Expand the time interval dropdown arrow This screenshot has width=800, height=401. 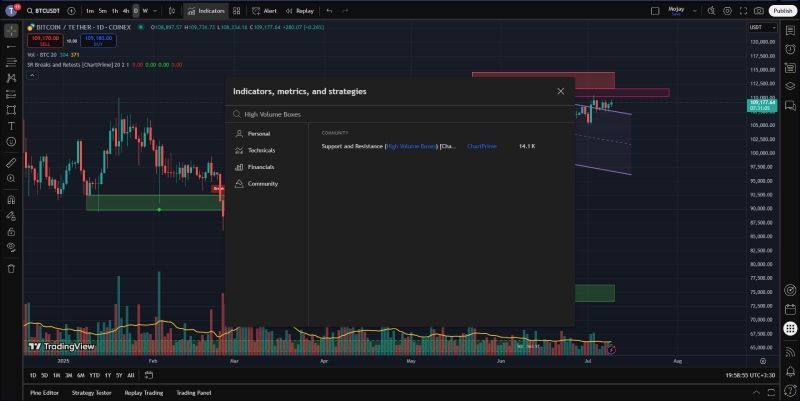156,11
